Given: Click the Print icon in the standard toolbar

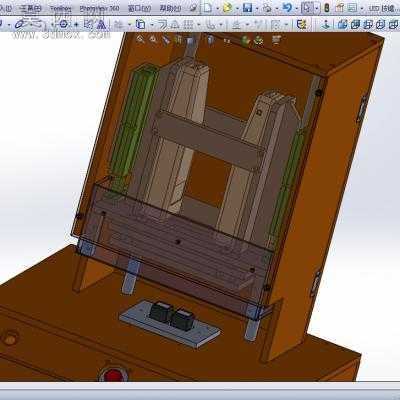Looking at the screenshot, I should (x=267, y=8).
